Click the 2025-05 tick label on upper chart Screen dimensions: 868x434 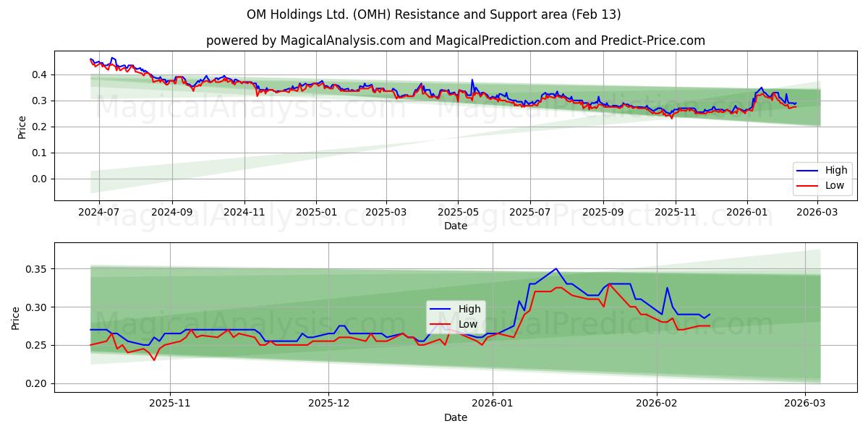pyautogui.click(x=457, y=213)
